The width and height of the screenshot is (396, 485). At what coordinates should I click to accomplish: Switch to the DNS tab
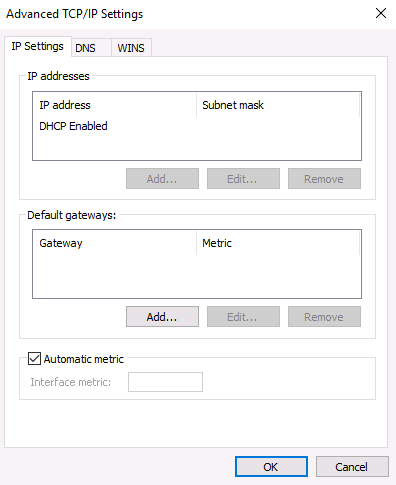pyautogui.click(x=91, y=48)
